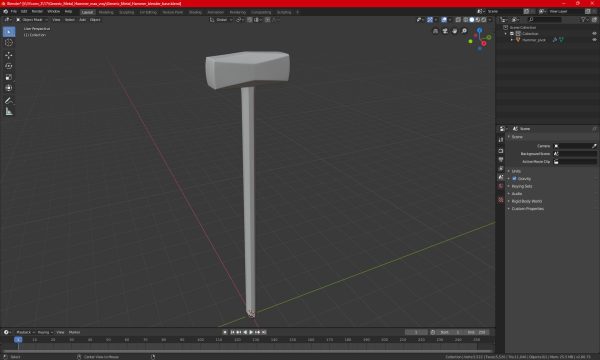Open the Object Mode dropdown
600x360 pixels.
pos(31,20)
